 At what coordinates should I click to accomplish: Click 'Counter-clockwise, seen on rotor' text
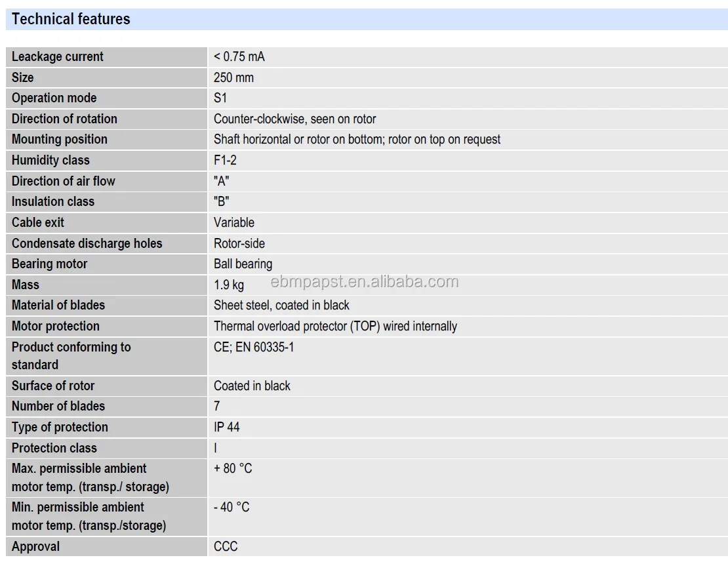pyautogui.click(x=294, y=119)
